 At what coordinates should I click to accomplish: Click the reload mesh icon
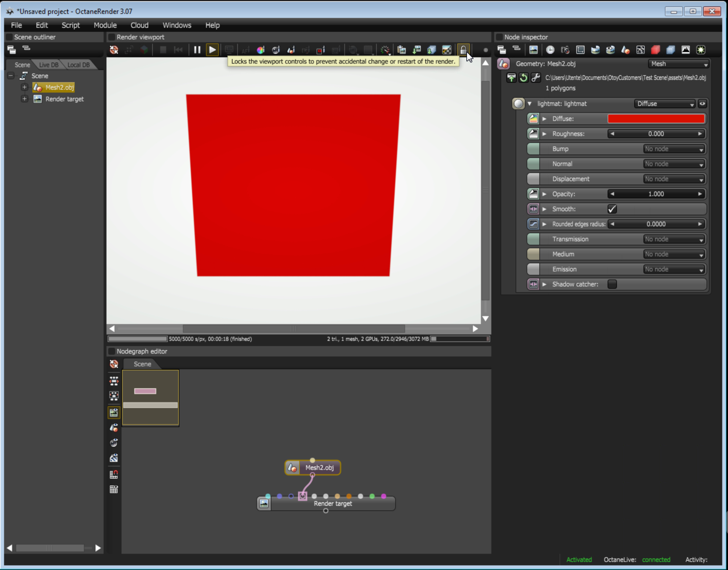click(x=523, y=78)
